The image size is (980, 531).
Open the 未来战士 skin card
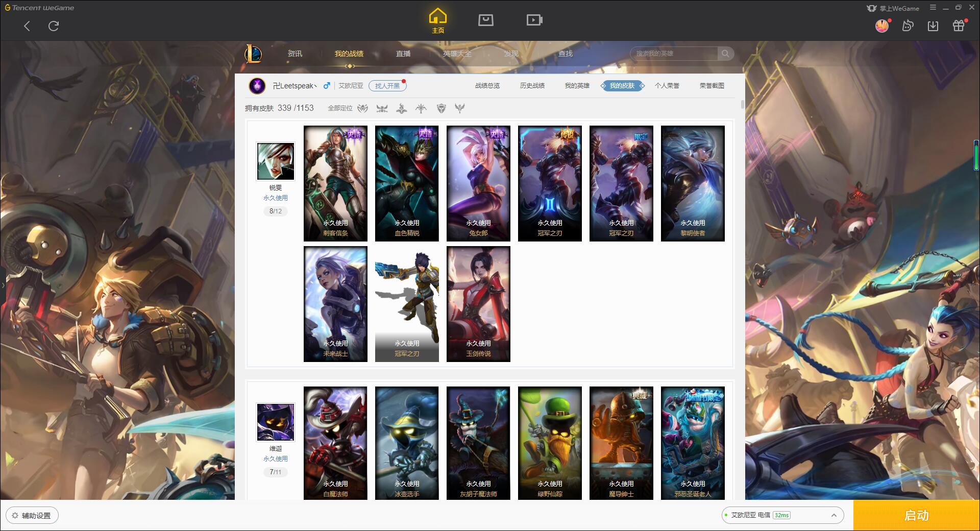pyautogui.click(x=335, y=304)
